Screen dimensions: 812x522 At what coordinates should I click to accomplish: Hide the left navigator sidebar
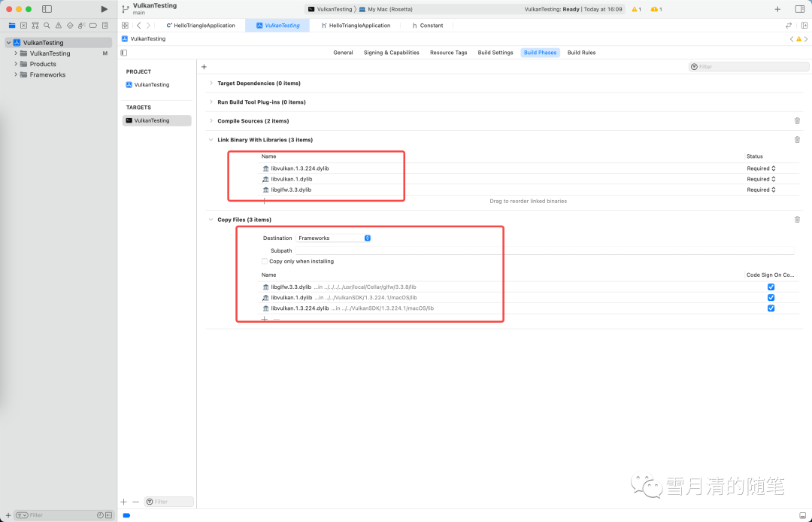point(47,9)
